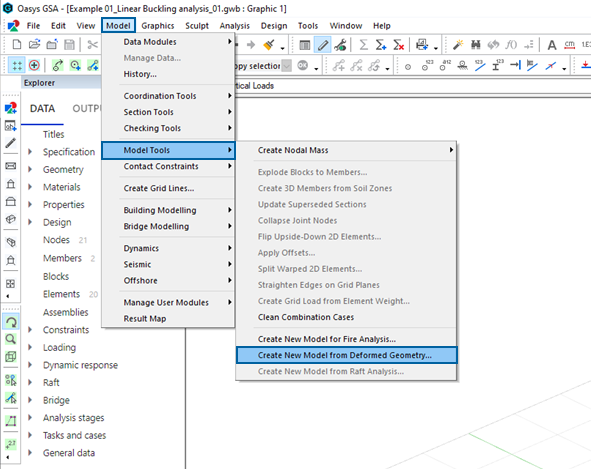Viewport: 591px width, 469px height.
Task: Click the add node green icon with plus
Action: click(x=75, y=66)
